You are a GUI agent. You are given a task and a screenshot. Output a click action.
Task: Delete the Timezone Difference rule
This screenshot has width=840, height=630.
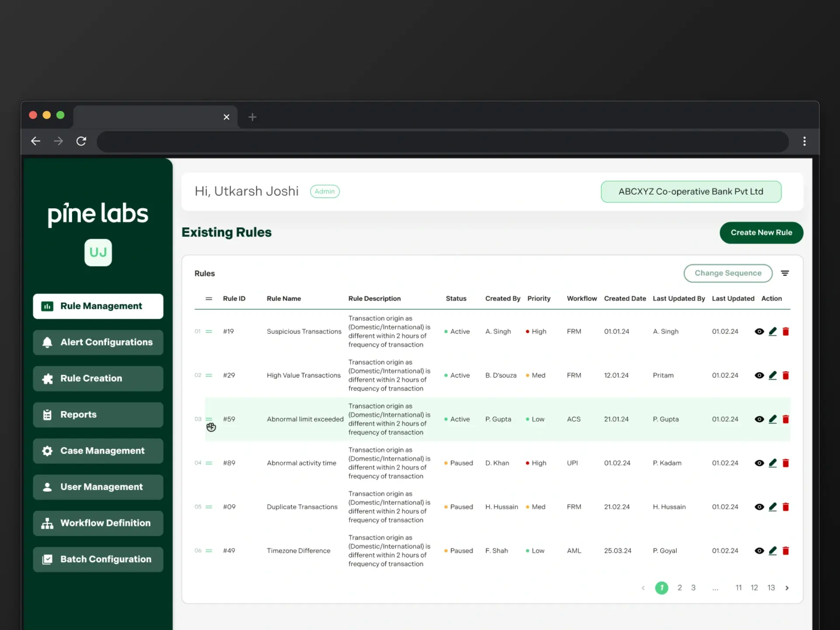coord(786,550)
